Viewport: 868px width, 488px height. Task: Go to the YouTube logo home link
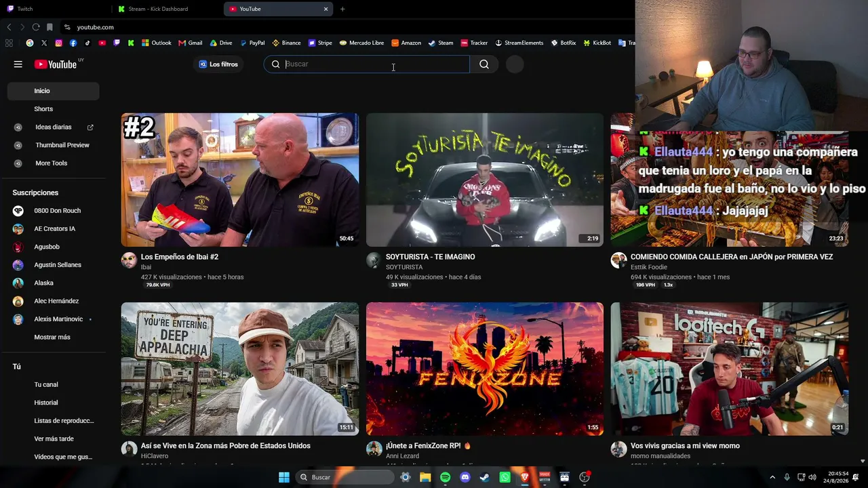pos(56,64)
